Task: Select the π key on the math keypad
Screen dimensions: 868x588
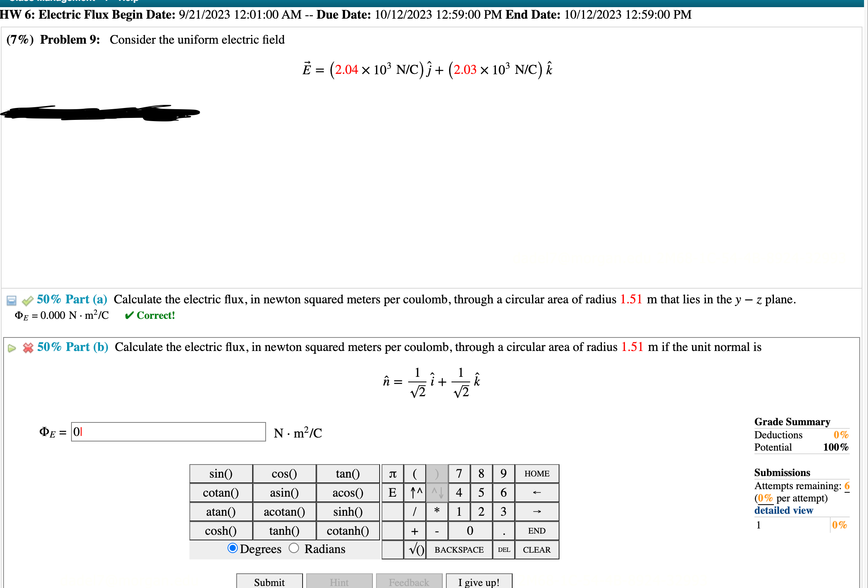Action: point(393,474)
